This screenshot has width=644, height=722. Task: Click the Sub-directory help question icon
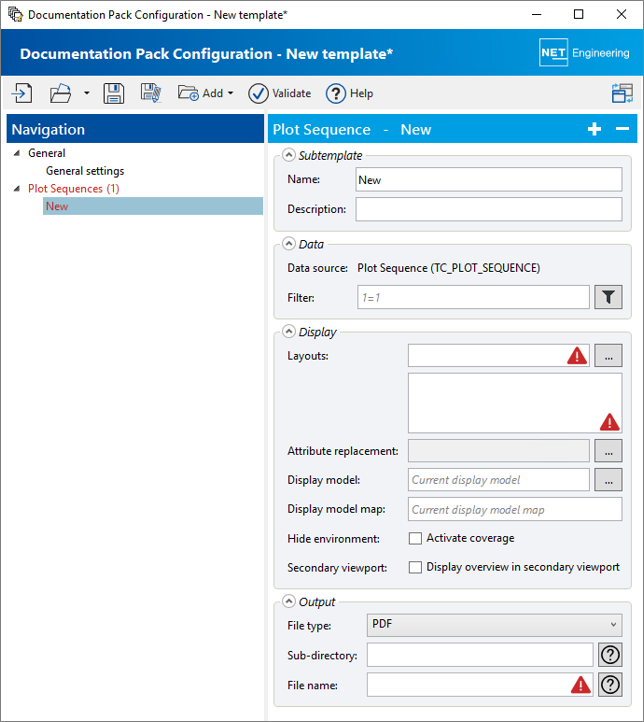click(x=610, y=655)
